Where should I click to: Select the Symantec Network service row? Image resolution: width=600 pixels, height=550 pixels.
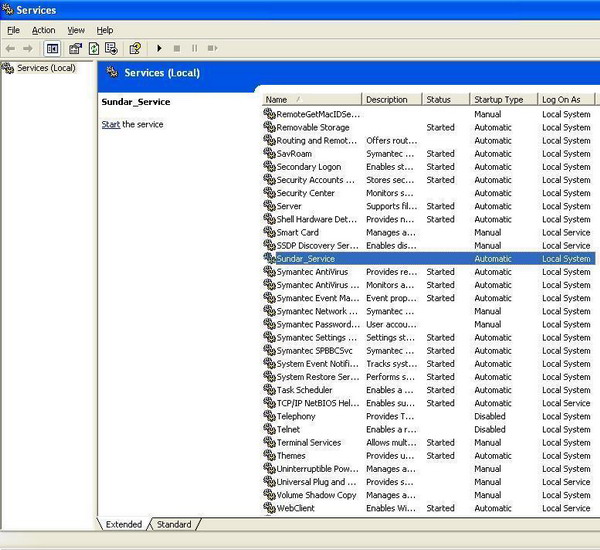click(x=429, y=311)
